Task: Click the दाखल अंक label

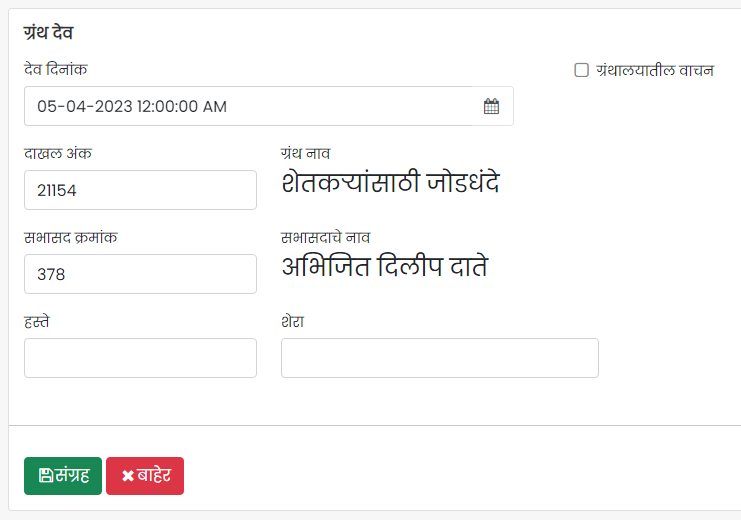Action: [58, 153]
